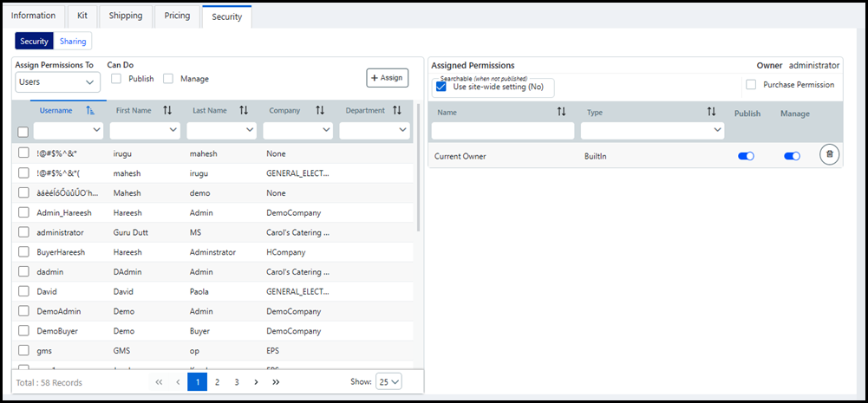Enable the Publish checkbox under Can Do
Image resolution: width=868 pixels, height=403 pixels.
(116, 79)
